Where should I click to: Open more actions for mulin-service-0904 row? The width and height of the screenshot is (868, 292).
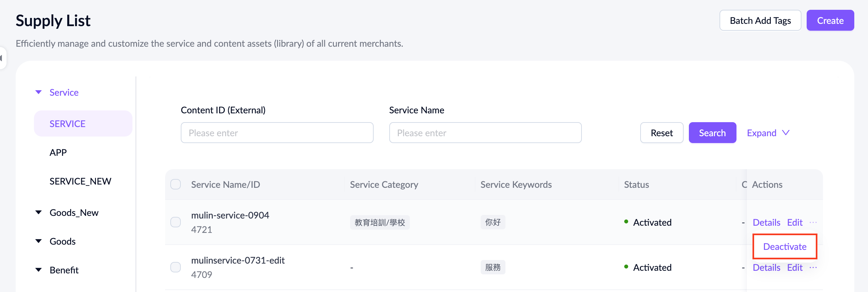(x=813, y=222)
